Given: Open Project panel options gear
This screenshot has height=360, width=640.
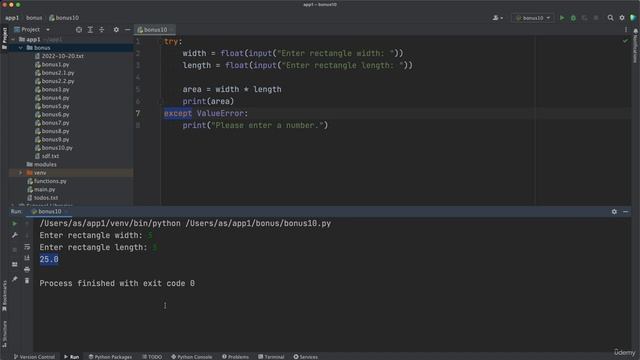Looking at the screenshot, I should click(116, 30).
